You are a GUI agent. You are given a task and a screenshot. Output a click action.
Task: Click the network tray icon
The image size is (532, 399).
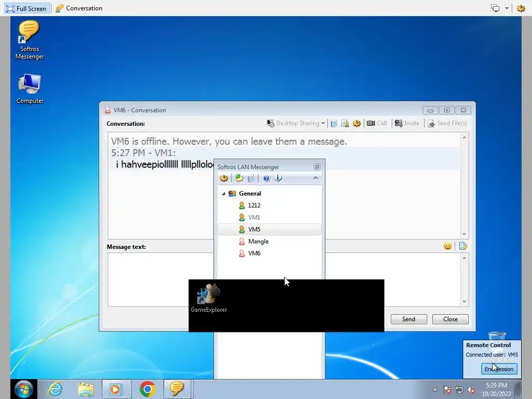tap(459, 390)
